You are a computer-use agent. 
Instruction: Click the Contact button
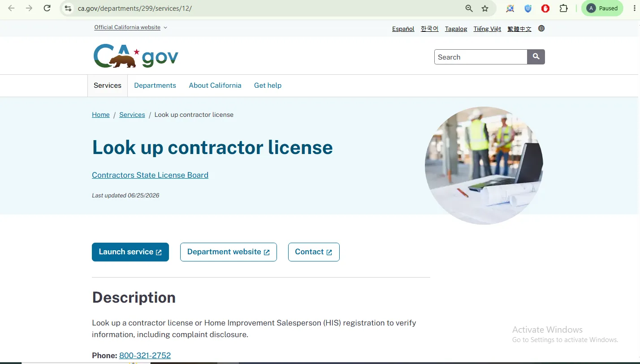click(314, 252)
